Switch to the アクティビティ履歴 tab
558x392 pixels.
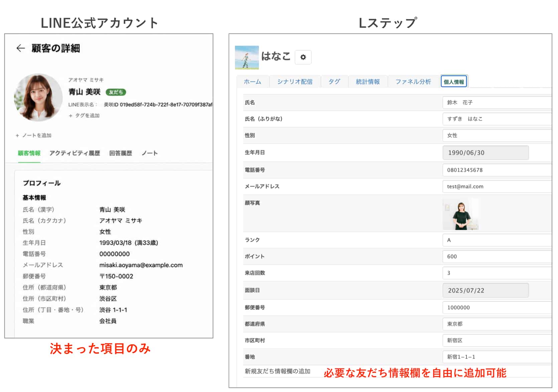(75, 153)
